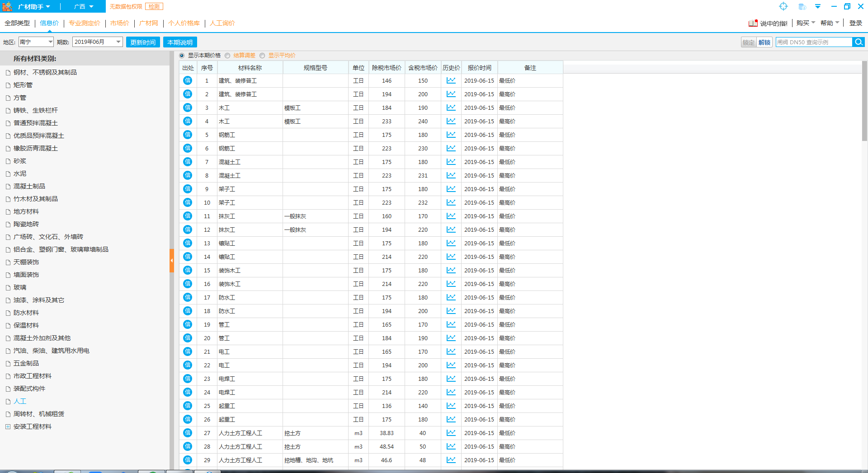The height and width of the screenshot is (473, 868).
Task: Click the vertical scrollbar of price table
Action: [x=864, y=101]
